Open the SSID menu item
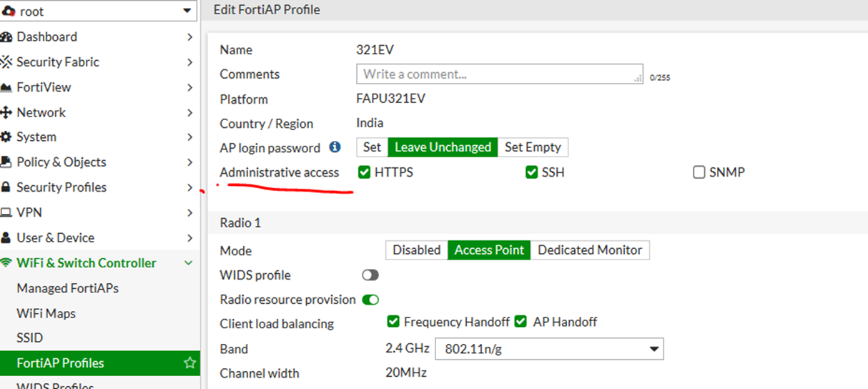This screenshot has width=868, height=389. click(x=30, y=338)
